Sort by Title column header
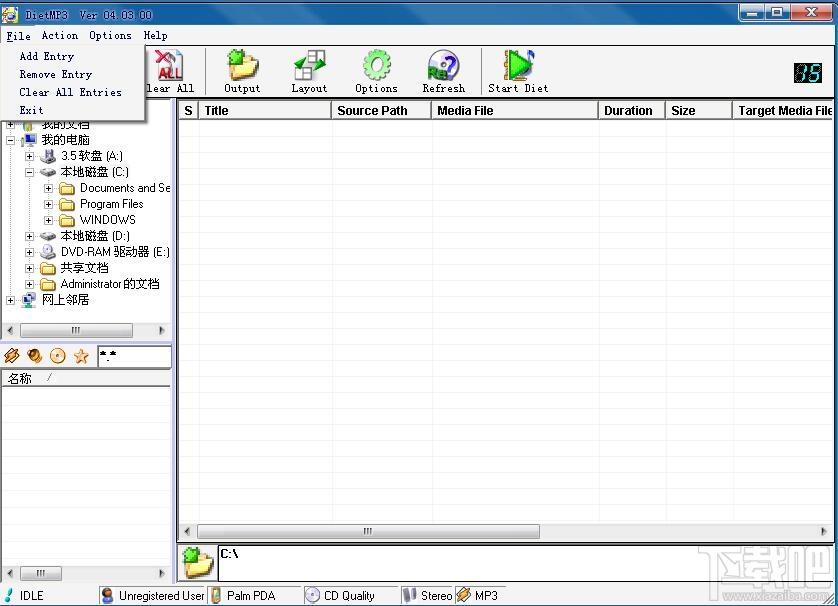The image size is (838, 606). coord(265,111)
